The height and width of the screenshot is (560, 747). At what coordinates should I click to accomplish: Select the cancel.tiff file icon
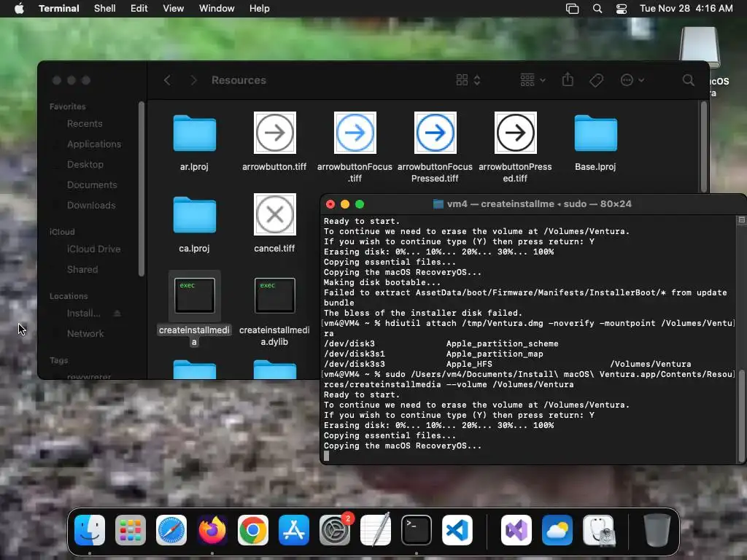pyautogui.click(x=275, y=214)
